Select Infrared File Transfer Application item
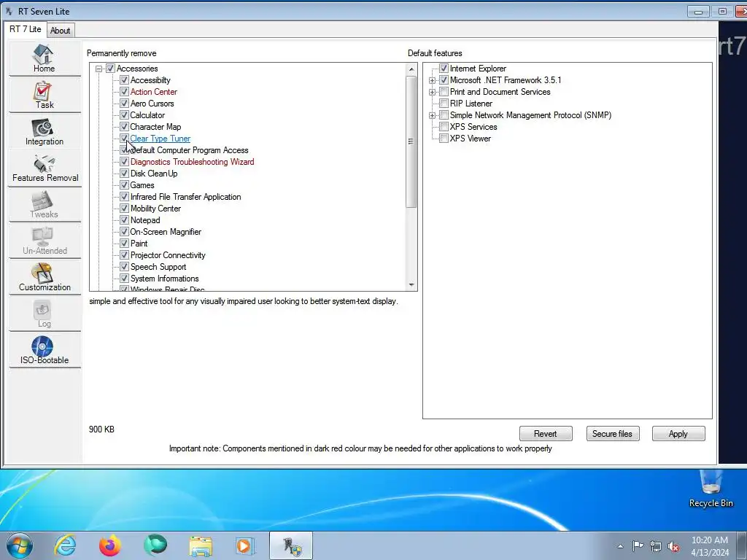The image size is (747, 560). point(185,197)
